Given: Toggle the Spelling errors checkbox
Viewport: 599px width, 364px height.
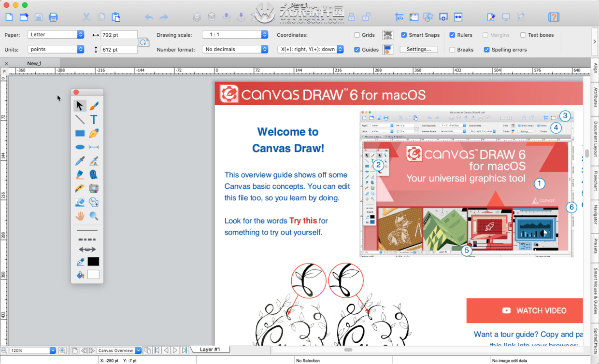Looking at the screenshot, I should [487, 49].
